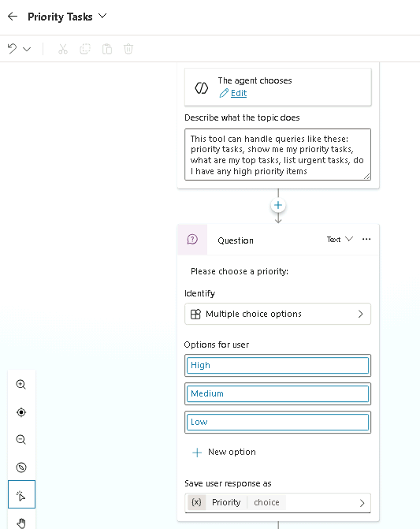Viewport: 420px width, 529px height.
Task: Click the zoom in canvas icon
Action: pyautogui.click(x=21, y=384)
